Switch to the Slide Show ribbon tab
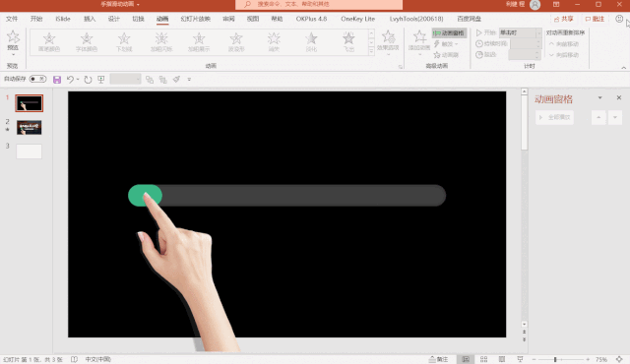The image size is (630, 364). [195, 19]
